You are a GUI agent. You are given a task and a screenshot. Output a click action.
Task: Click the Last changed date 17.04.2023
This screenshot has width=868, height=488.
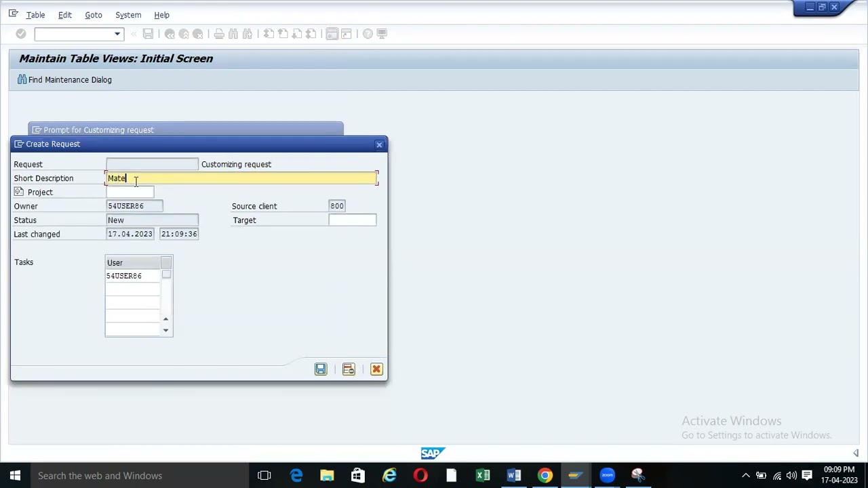[x=130, y=234]
